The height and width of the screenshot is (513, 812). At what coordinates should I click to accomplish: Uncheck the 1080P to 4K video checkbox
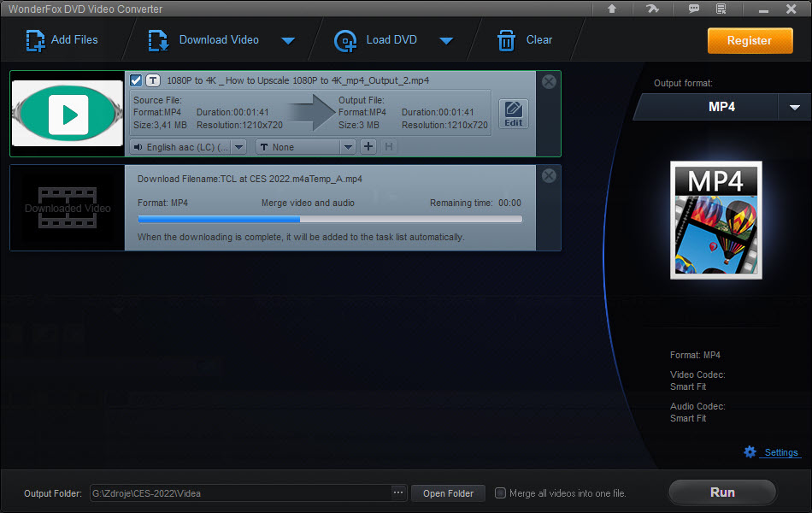click(136, 80)
